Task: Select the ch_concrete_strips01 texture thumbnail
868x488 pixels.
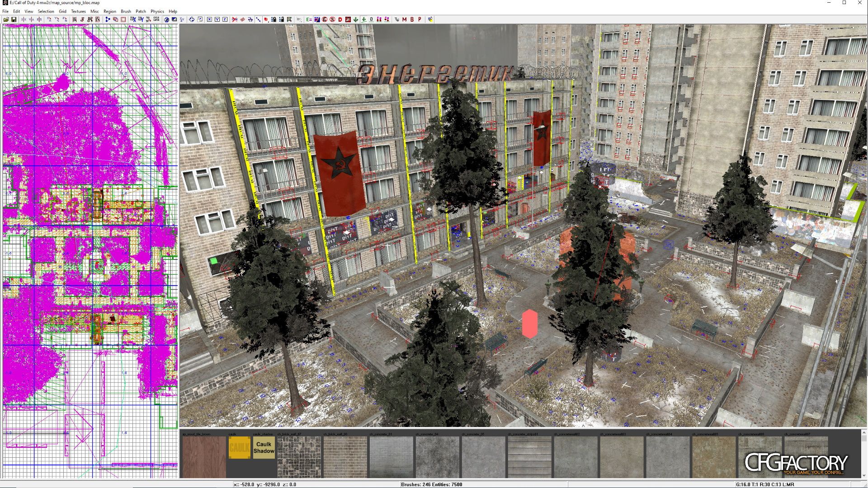Action: pos(530,457)
